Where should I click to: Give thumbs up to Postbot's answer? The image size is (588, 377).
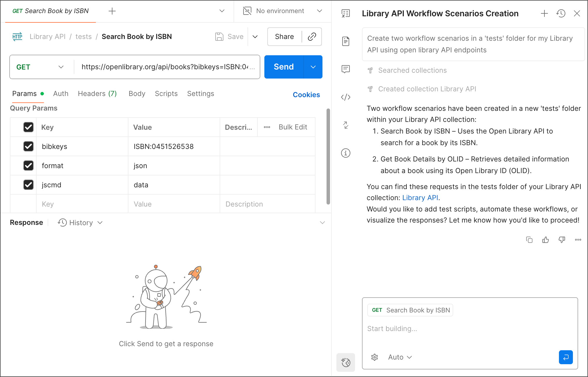click(x=545, y=240)
